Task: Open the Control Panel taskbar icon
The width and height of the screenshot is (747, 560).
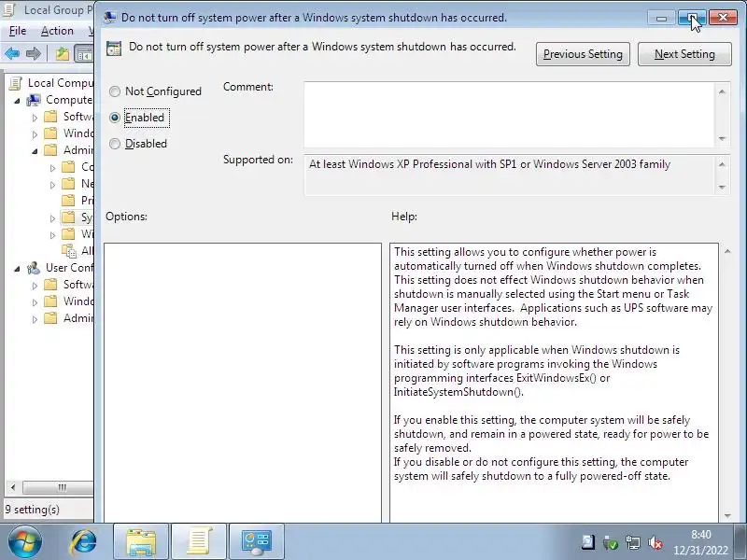Action: click(256, 542)
